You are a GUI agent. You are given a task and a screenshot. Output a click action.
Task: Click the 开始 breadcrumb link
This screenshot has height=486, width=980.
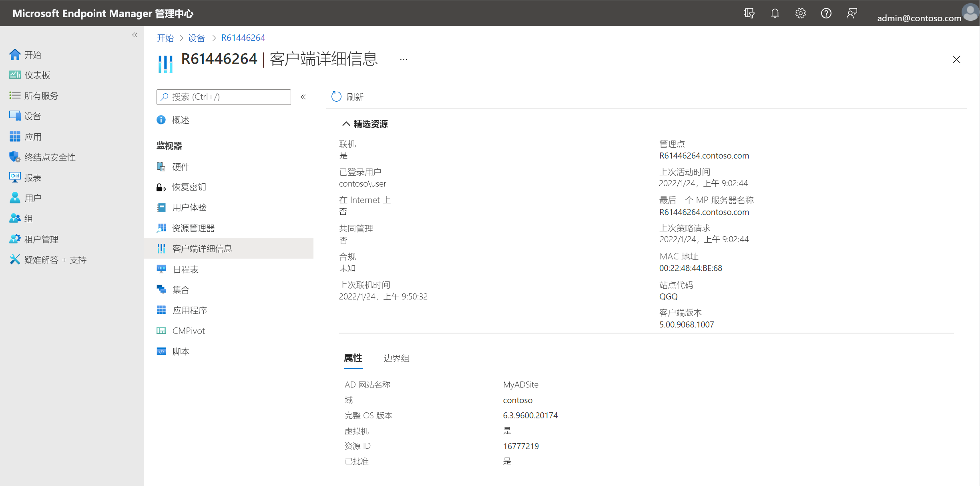point(165,38)
